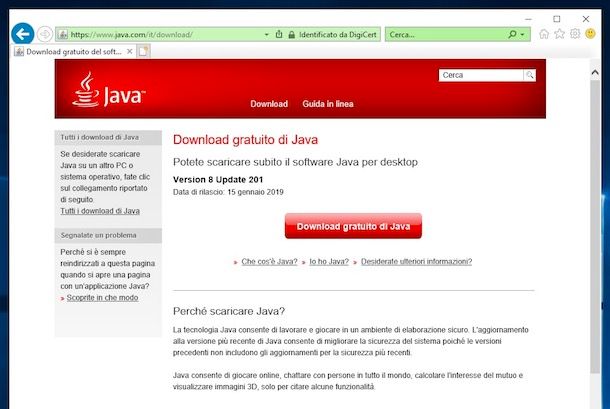The width and height of the screenshot is (610, 409).
Task: Expand the search provider dropdown arrow
Action: tap(522, 35)
